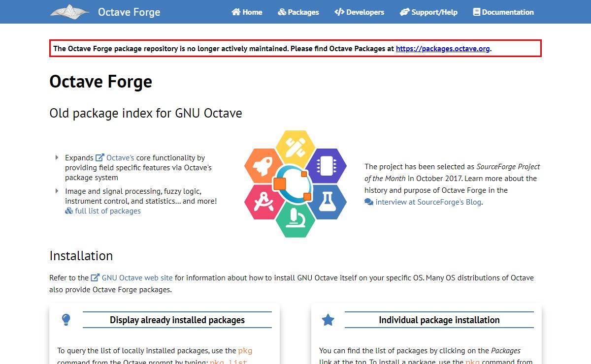Open the GNU Octave web site link
The height and width of the screenshot is (364, 591).
pos(137,278)
